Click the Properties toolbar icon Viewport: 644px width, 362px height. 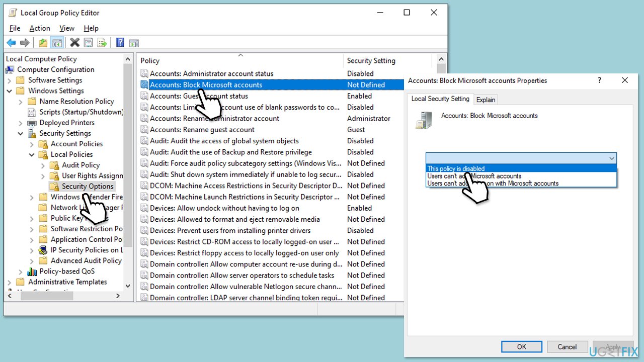[x=89, y=43]
